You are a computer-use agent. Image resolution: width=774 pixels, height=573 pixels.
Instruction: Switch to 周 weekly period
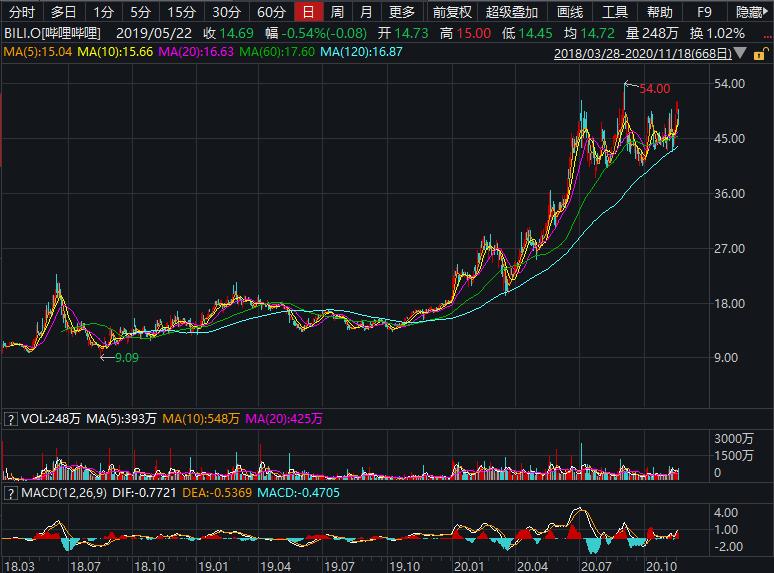(338, 12)
